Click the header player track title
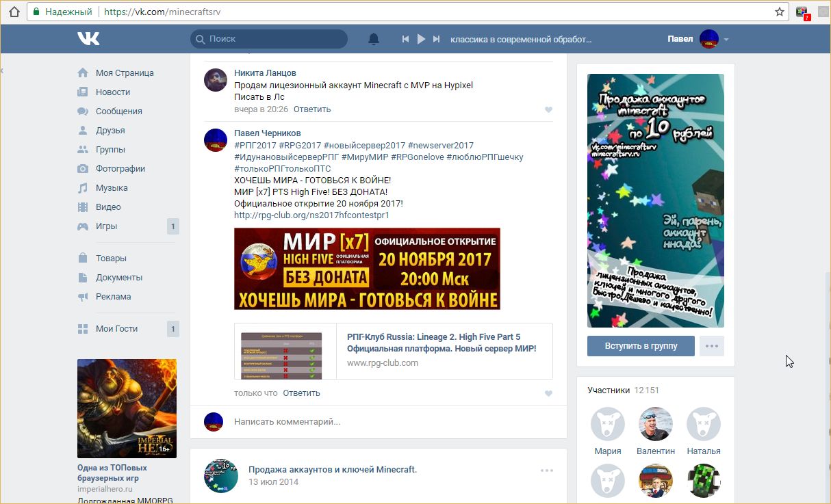This screenshot has height=504, width=831. (521, 39)
